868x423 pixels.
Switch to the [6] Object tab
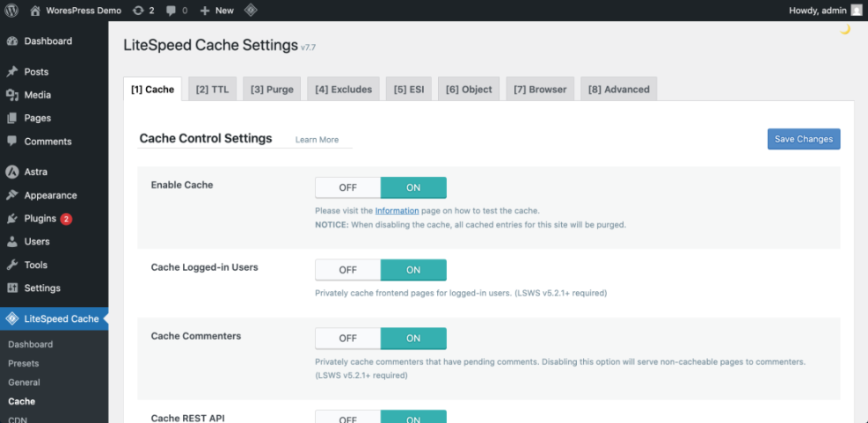pyautogui.click(x=469, y=89)
